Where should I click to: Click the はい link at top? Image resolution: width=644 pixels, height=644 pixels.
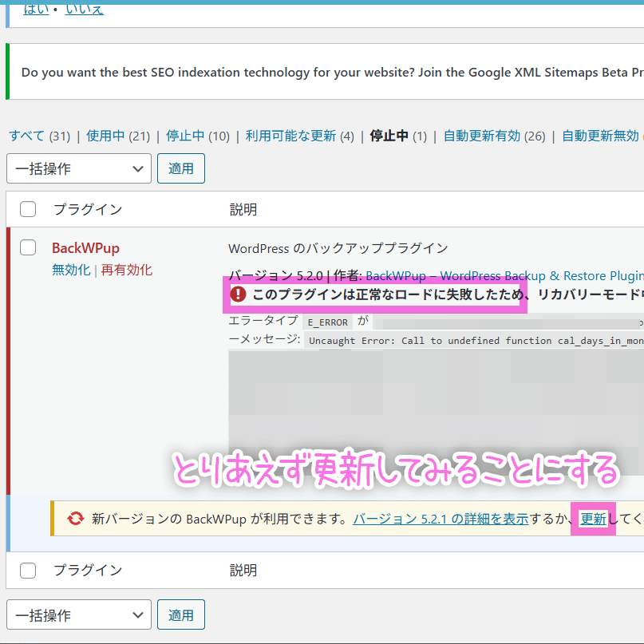36,9
